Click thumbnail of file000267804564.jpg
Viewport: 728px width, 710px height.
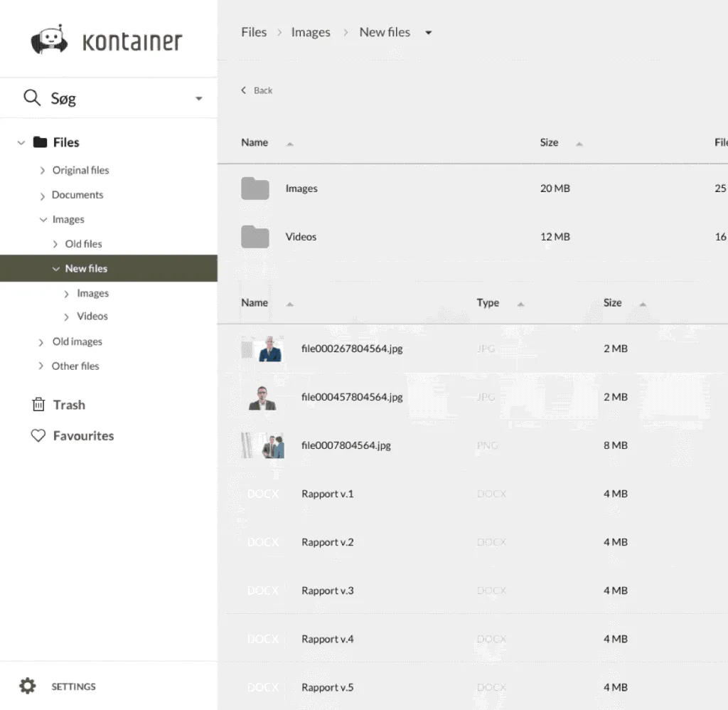(262, 349)
